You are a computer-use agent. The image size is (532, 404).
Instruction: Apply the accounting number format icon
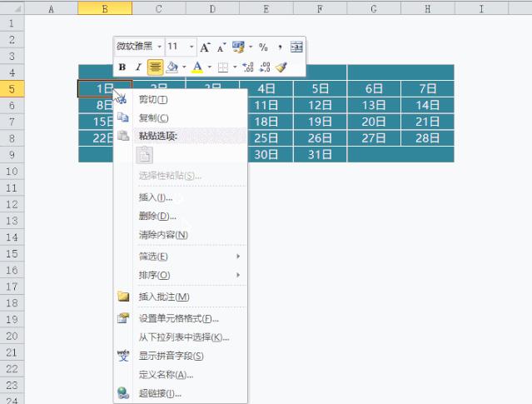(x=238, y=47)
